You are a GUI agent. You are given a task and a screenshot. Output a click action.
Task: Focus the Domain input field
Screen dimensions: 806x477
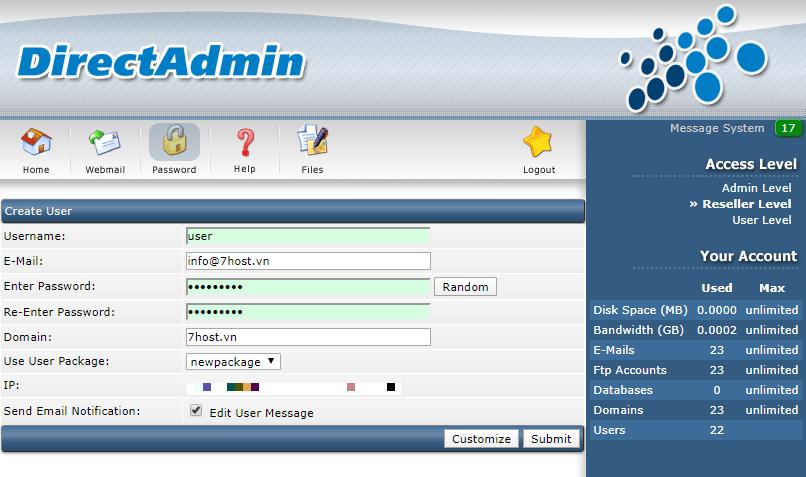[x=308, y=337]
